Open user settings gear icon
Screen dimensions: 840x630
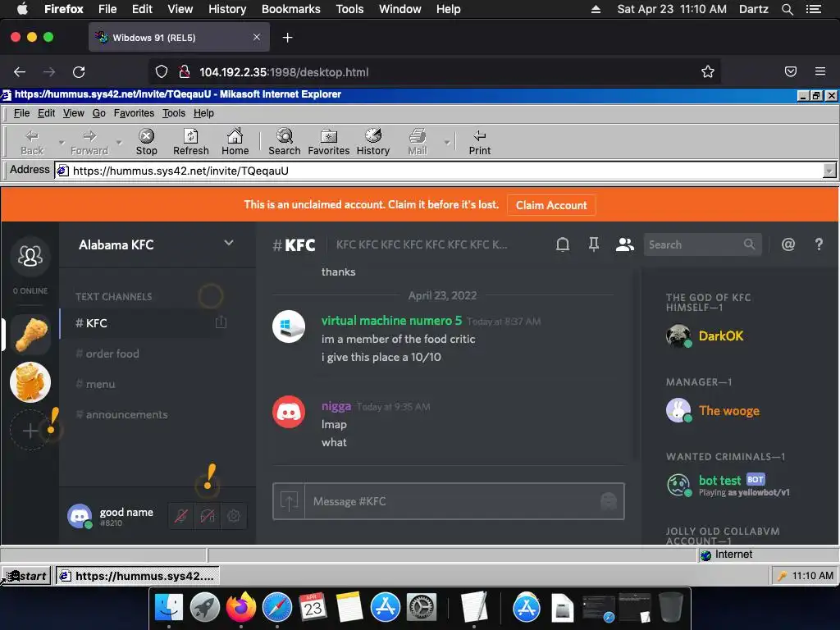click(234, 516)
